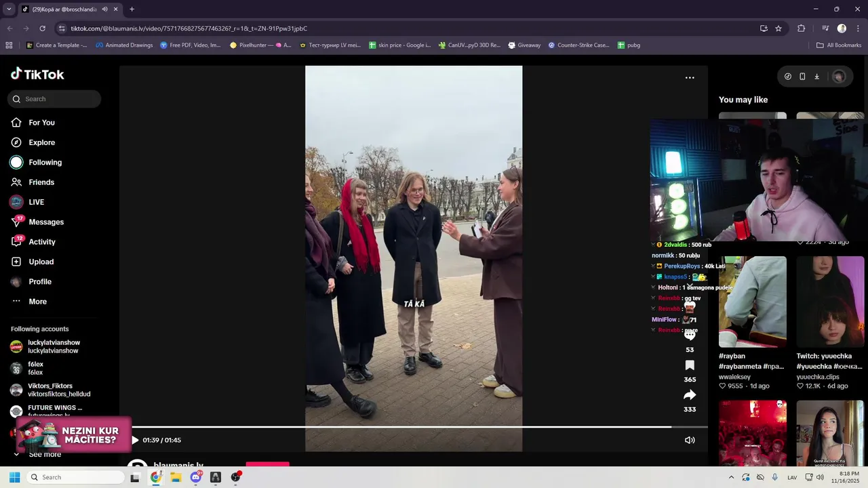The width and height of the screenshot is (868, 488).
Task: Click the TikTok logo
Action: (x=37, y=75)
